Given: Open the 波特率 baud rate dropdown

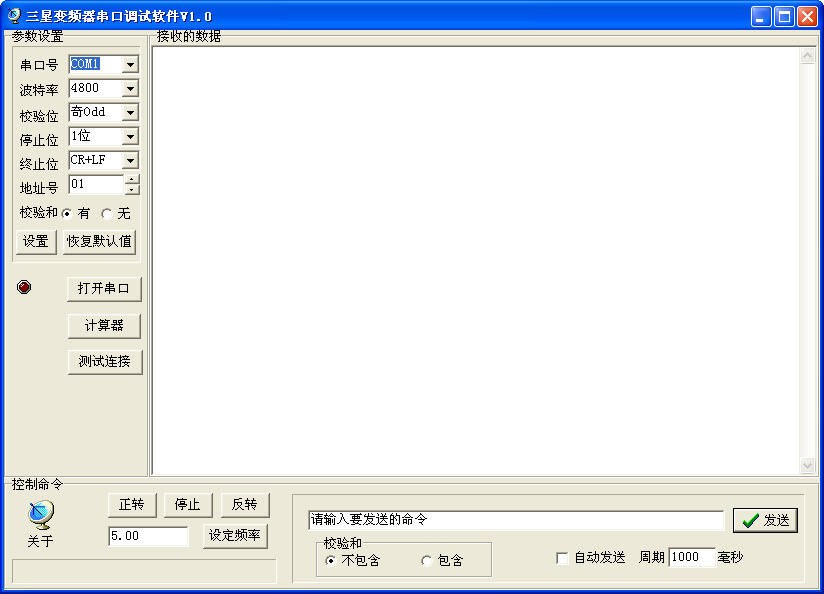Looking at the screenshot, I should click(x=131, y=88).
